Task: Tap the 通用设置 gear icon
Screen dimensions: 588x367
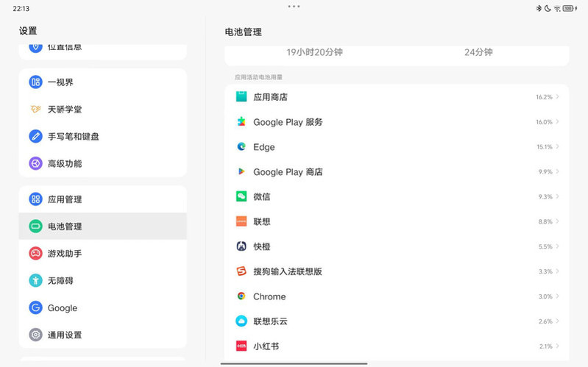Action: [35, 335]
